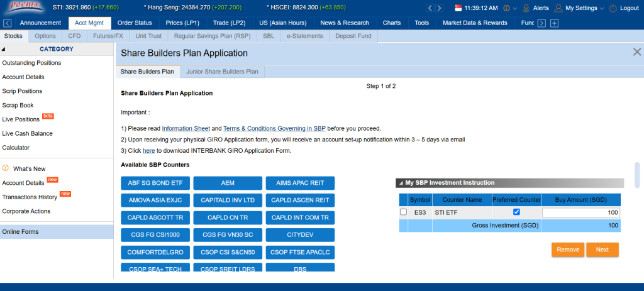This screenshot has width=644, height=291.
Task: Select the CFD sub-tab
Action: click(74, 36)
